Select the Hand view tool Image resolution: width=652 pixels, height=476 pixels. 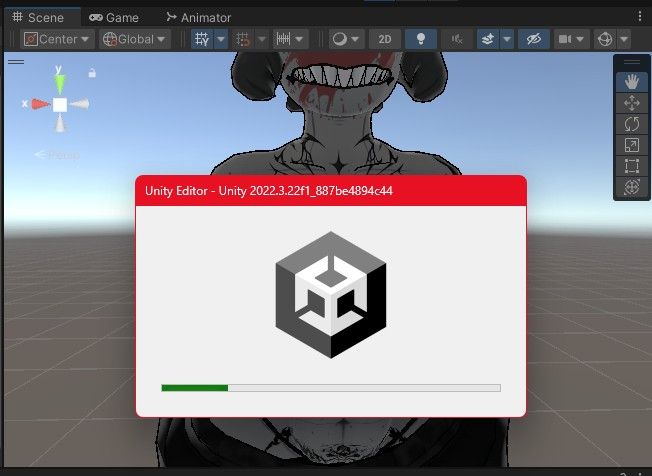632,82
